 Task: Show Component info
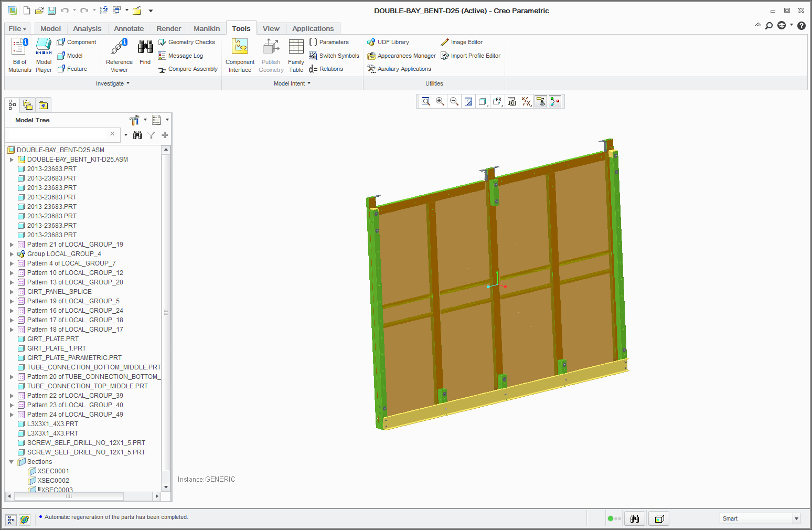tap(77, 42)
